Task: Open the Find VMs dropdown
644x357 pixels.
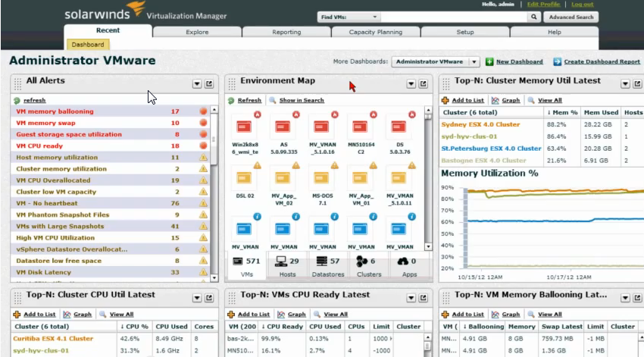Action: (349, 17)
